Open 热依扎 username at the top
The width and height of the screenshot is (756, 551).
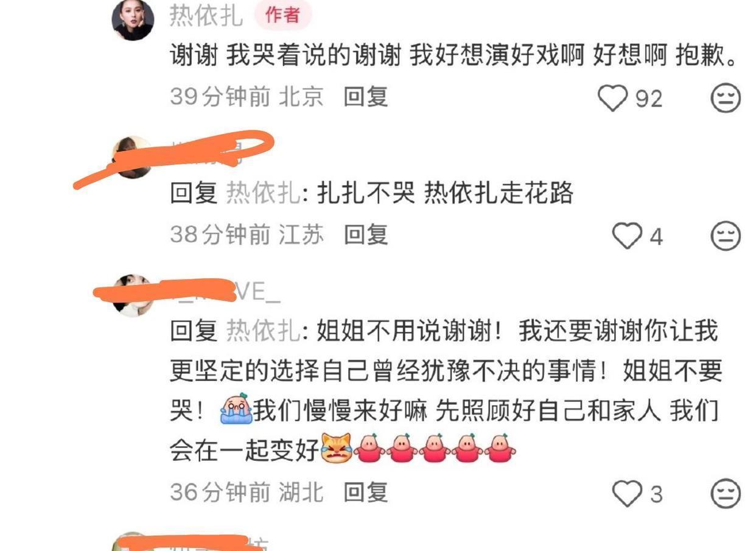(206, 16)
